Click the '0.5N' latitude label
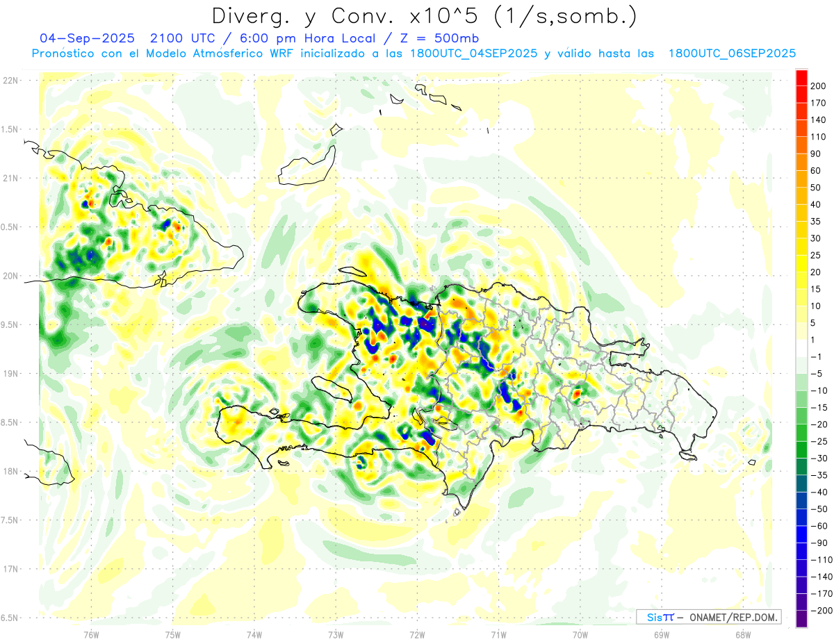 click(10, 227)
